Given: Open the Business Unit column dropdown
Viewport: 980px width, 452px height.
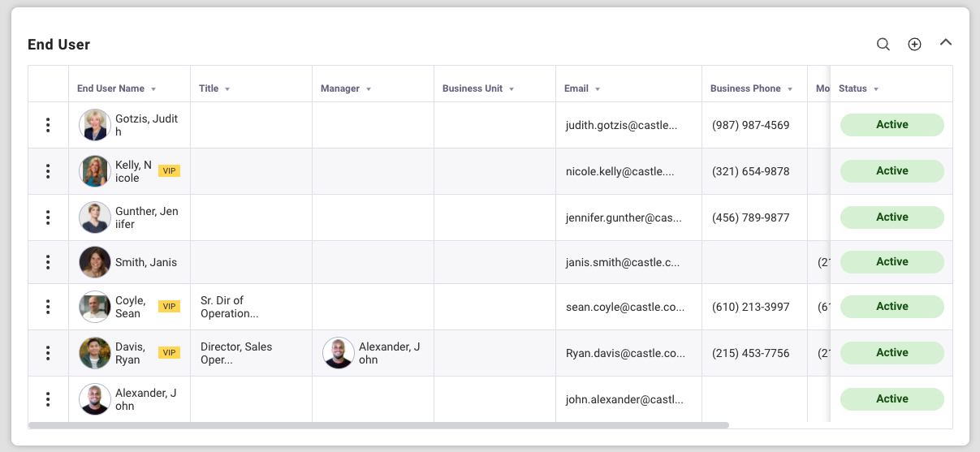Looking at the screenshot, I should (512, 89).
